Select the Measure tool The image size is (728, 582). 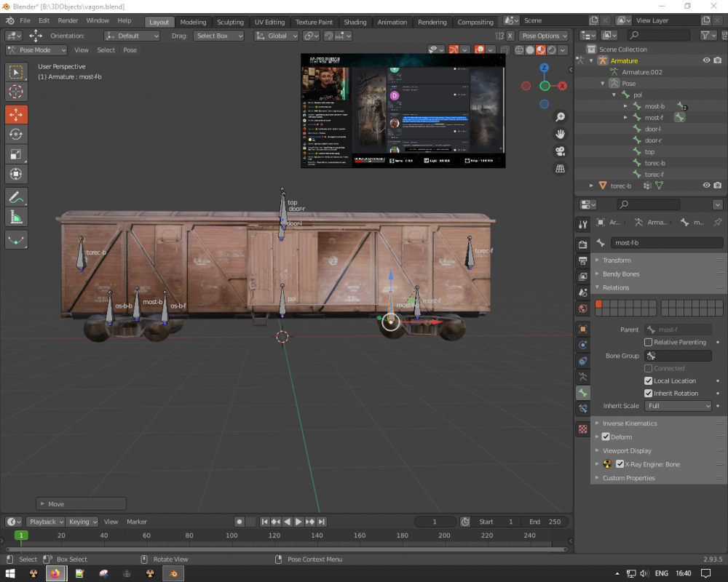pos(17,217)
